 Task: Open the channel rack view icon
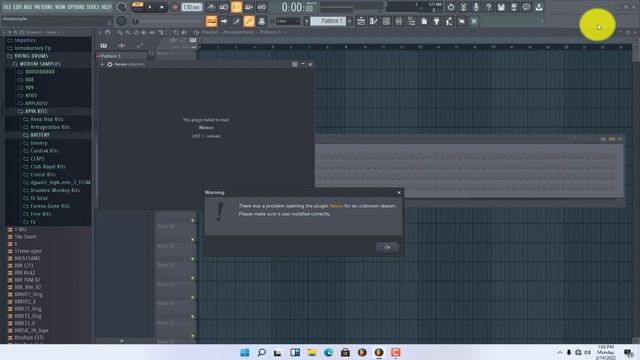coord(386,21)
